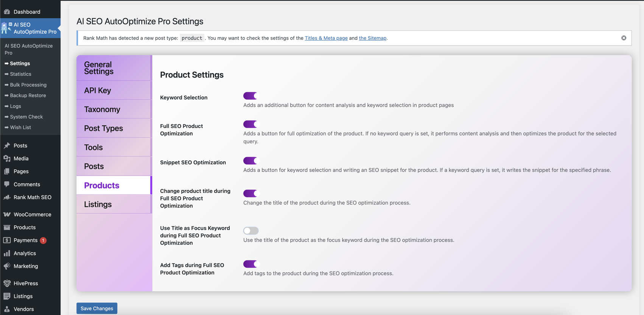Open the Taxonomy tab
644x315 pixels.
114,109
